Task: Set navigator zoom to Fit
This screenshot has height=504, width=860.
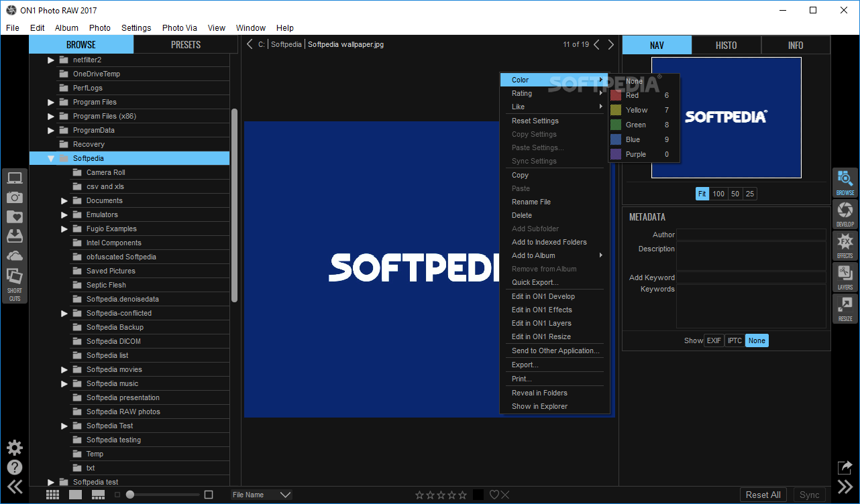Action: tap(702, 194)
